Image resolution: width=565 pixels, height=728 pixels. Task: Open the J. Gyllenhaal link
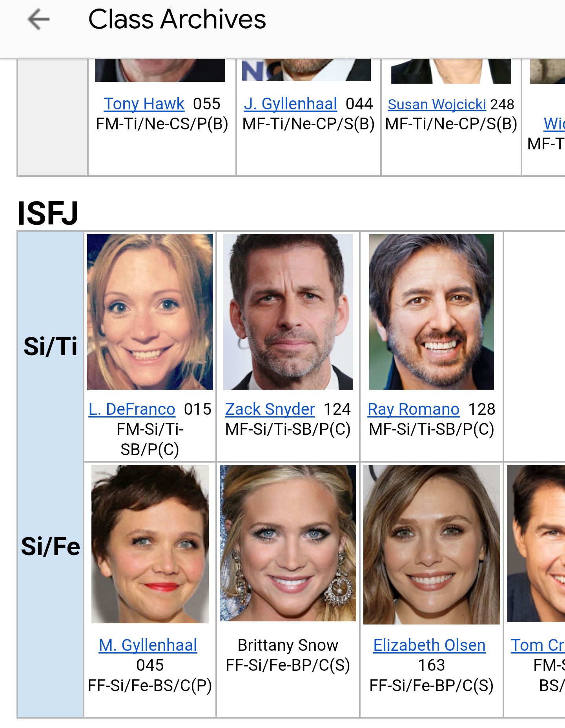click(290, 104)
